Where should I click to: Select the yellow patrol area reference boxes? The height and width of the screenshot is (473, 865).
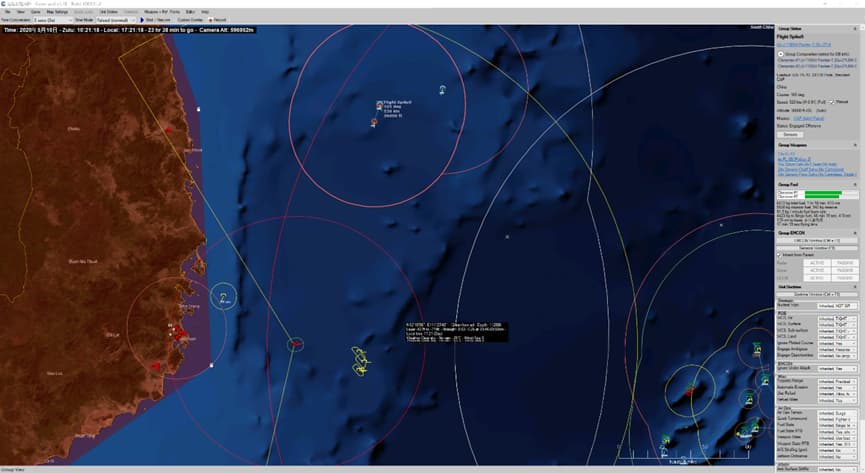pos(360,361)
